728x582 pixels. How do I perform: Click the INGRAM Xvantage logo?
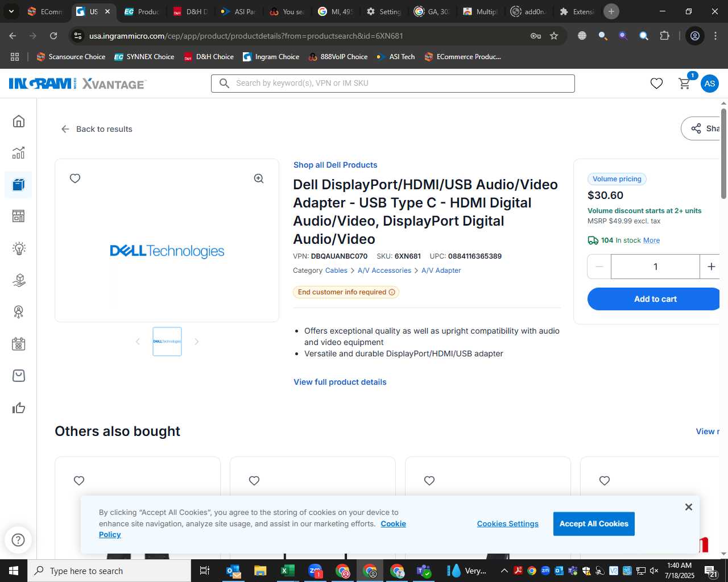77,84
